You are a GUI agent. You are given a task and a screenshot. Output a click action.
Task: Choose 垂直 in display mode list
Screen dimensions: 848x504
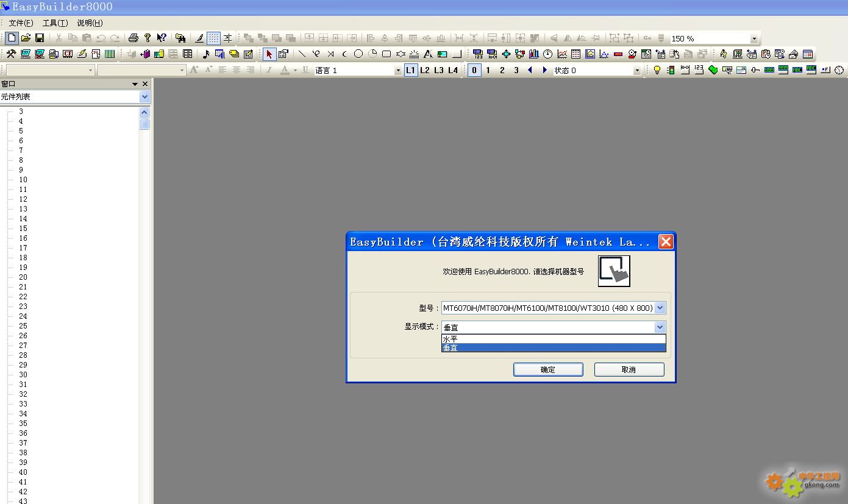[x=554, y=347]
